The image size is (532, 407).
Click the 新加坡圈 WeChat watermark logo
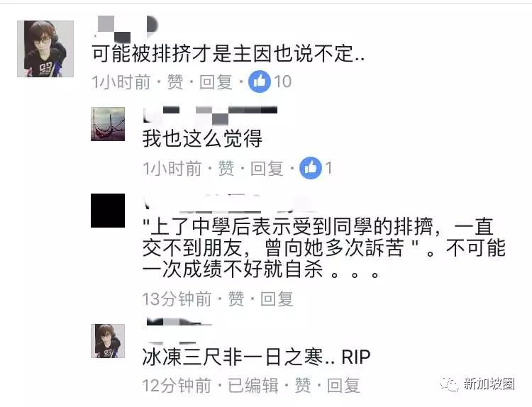tap(477, 384)
